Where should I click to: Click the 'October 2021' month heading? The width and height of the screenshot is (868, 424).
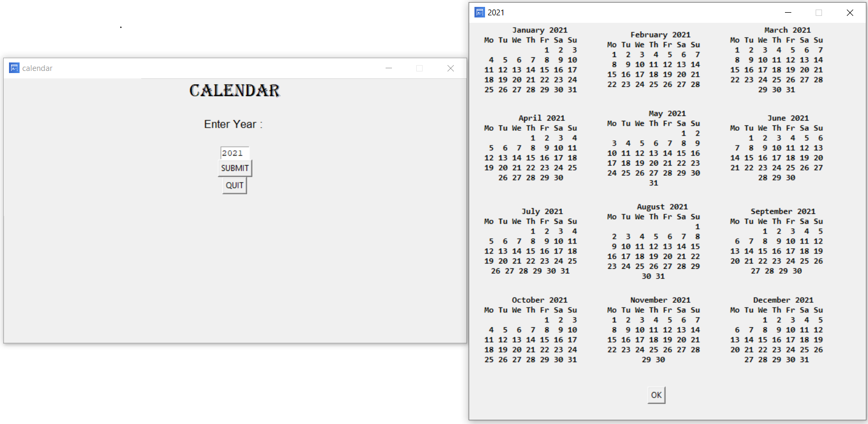[540, 300]
